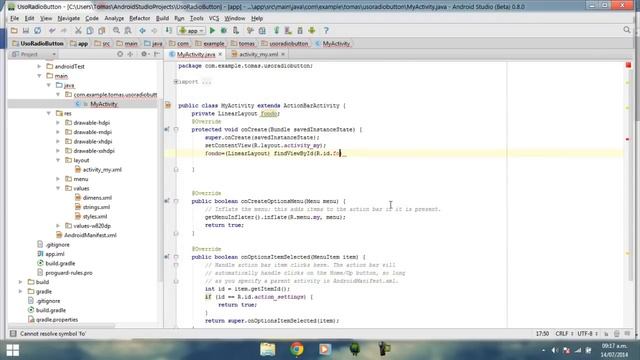
Task: Select the example breadcrumb folder
Action: (x=210, y=43)
